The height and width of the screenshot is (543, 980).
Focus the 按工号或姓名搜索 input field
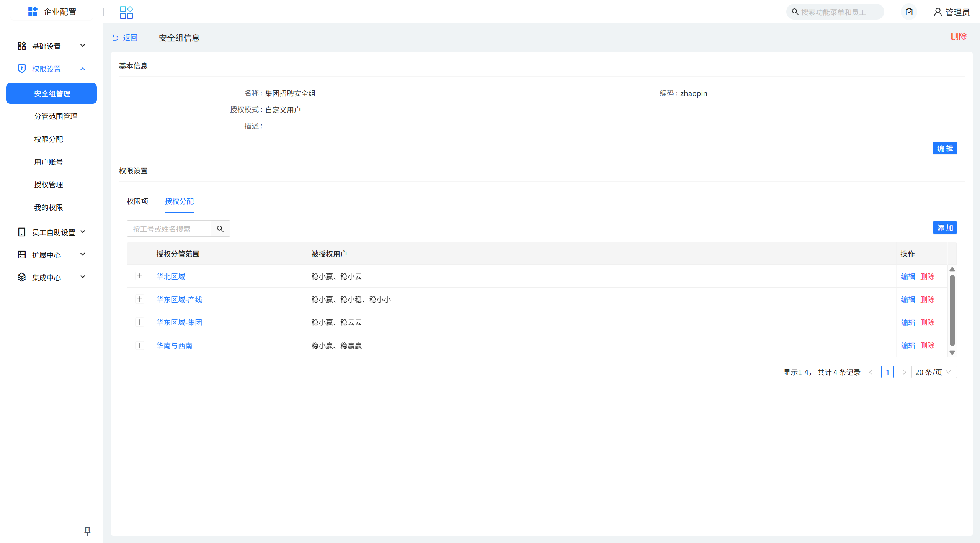click(x=169, y=229)
